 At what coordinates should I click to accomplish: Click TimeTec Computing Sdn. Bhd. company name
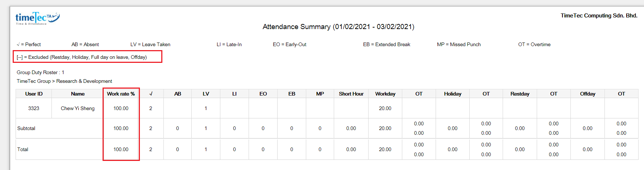(x=599, y=15)
